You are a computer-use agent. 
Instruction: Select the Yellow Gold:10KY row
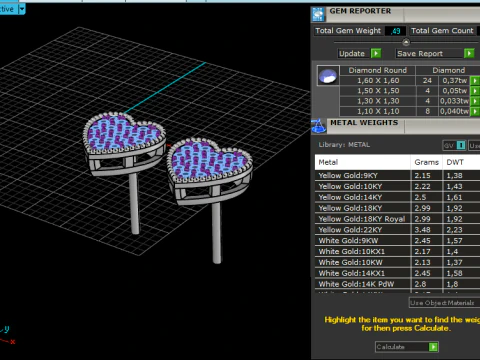pos(397,186)
